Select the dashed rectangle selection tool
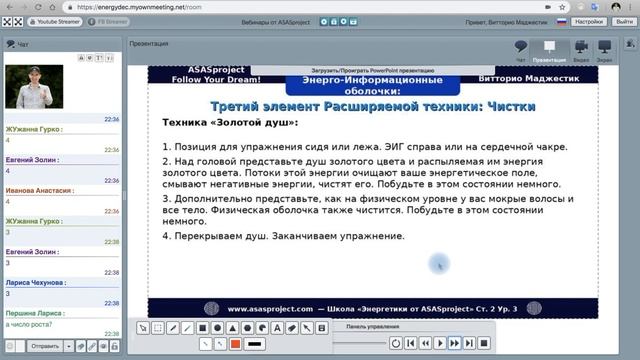This screenshot has height=360, width=640. pyautogui.click(x=158, y=328)
